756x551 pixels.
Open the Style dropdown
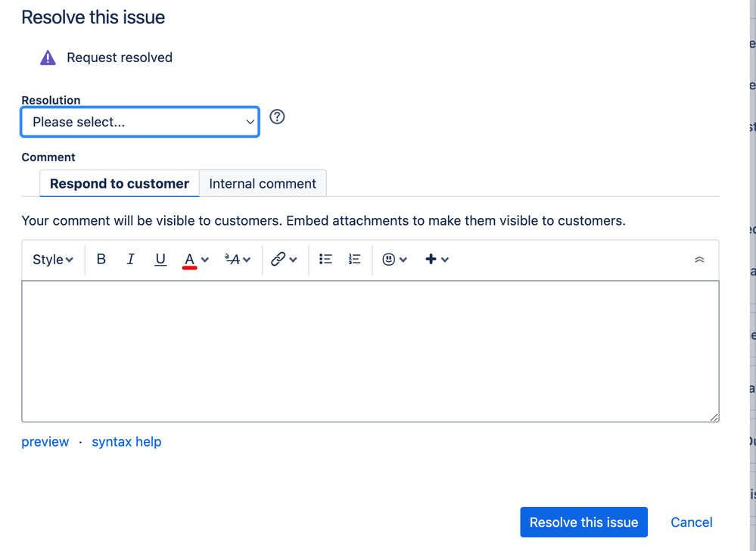tap(52, 260)
